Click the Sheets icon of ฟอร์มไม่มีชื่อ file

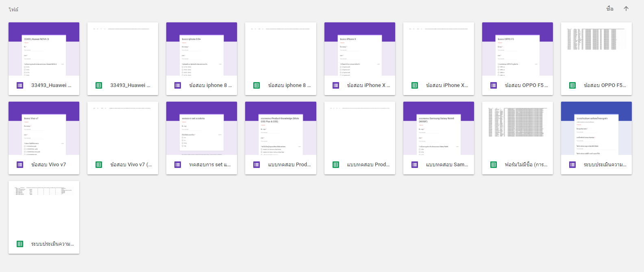(494, 165)
